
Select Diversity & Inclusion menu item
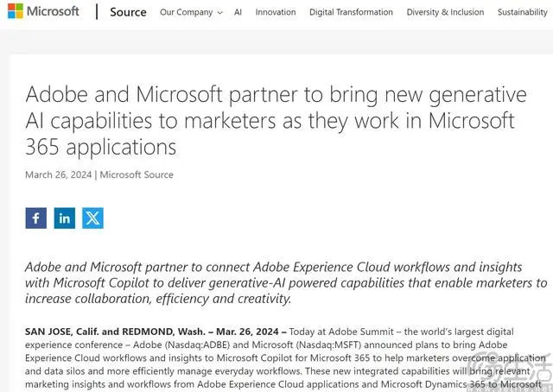(445, 12)
